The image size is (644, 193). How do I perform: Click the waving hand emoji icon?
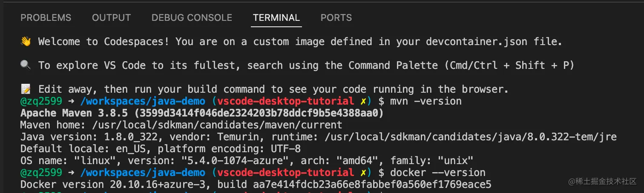click(x=26, y=42)
